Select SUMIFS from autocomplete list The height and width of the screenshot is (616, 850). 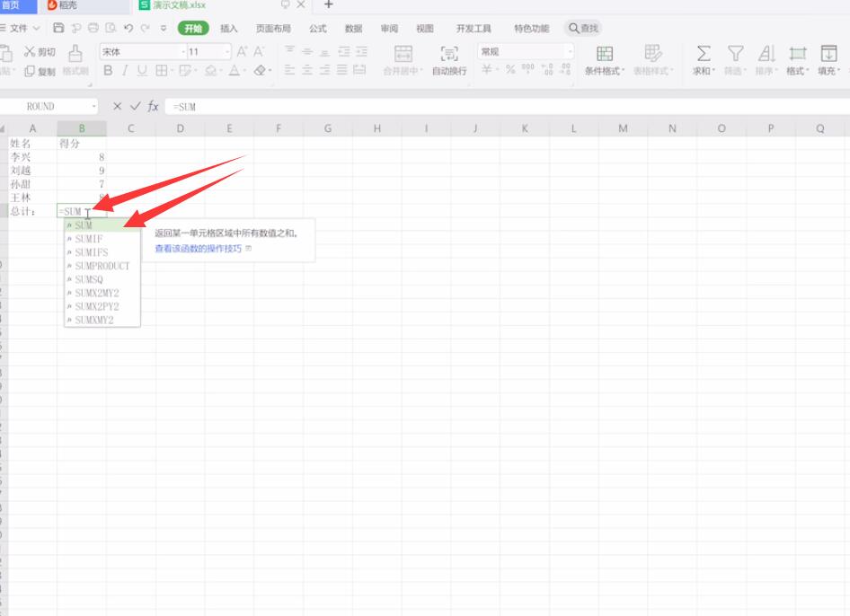coord(102,252)
